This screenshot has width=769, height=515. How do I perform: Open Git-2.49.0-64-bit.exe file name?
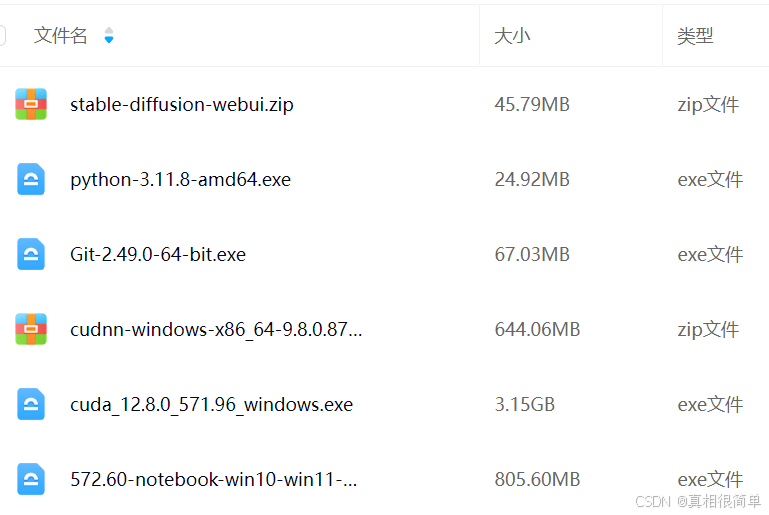click(x=158, y=255)
